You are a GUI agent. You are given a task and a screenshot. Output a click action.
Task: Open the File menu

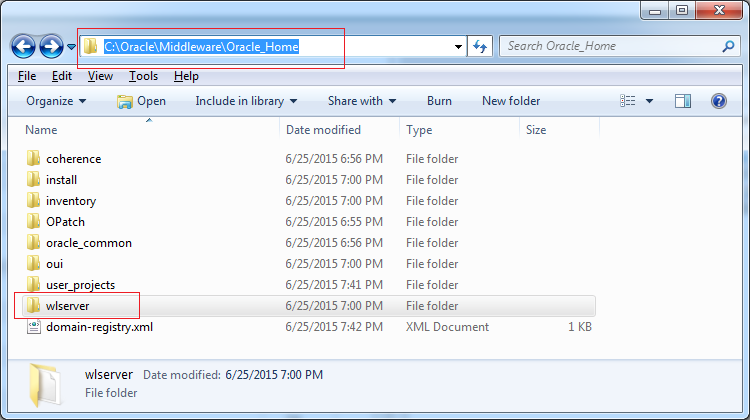point(27,76)
